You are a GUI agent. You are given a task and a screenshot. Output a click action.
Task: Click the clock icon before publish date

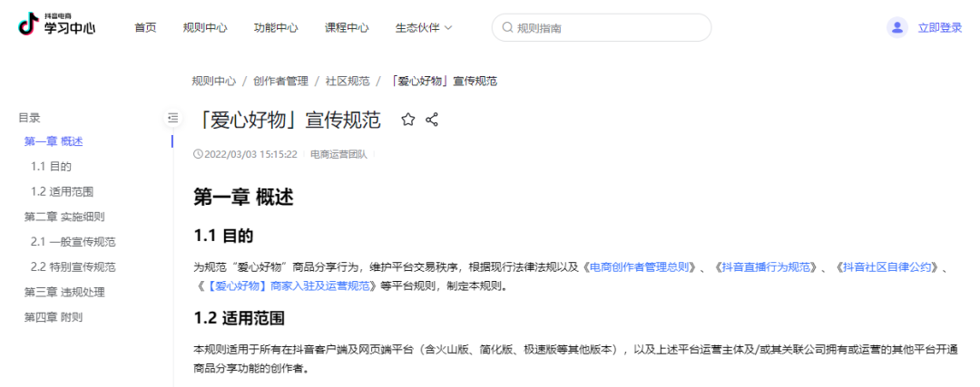point(199,154)
